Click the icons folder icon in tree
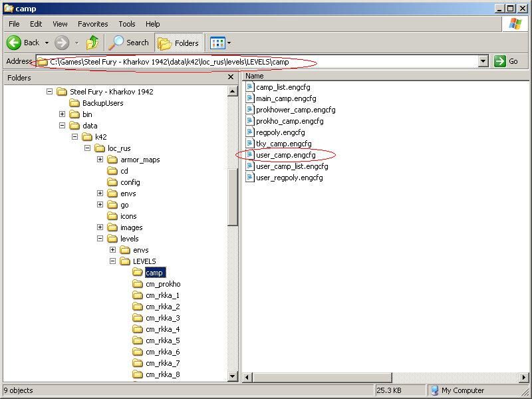Screen dimensions: 532x399 112,216
